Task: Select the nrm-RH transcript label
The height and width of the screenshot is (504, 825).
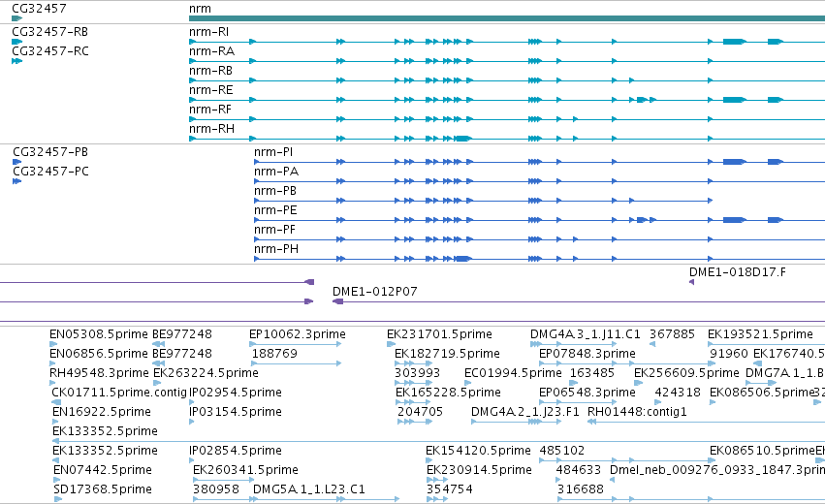Action: point(211,129)
